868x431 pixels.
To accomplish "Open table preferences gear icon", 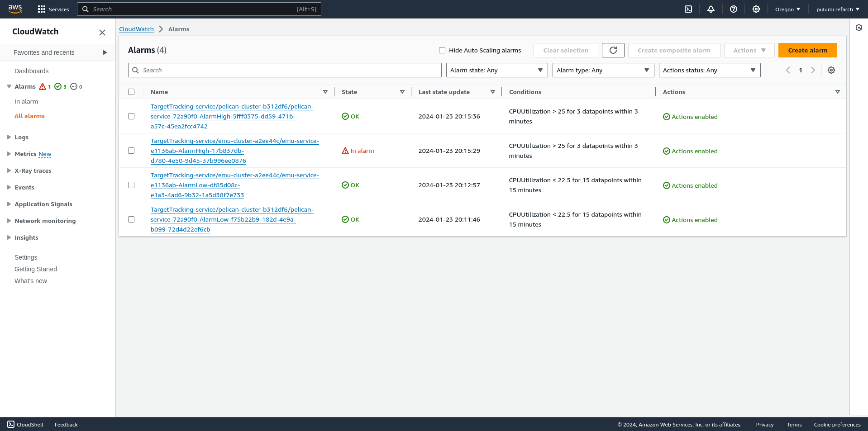I will point(831,70).
